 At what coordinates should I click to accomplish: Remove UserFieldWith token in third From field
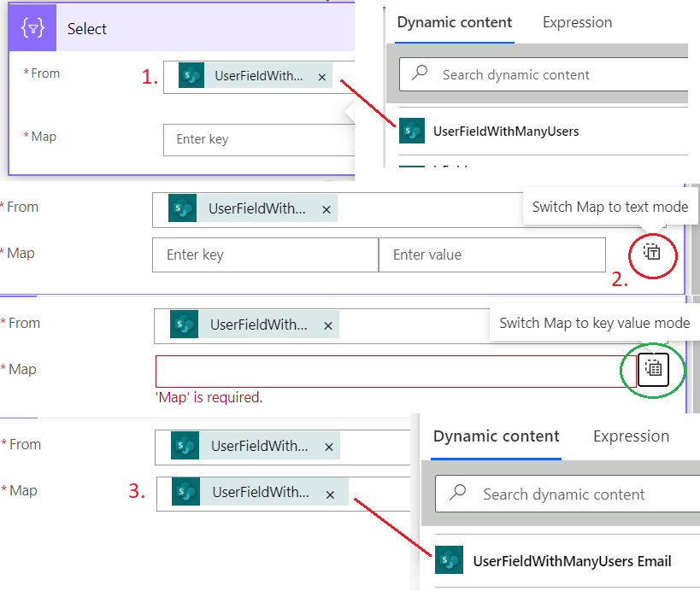[328, 326]
